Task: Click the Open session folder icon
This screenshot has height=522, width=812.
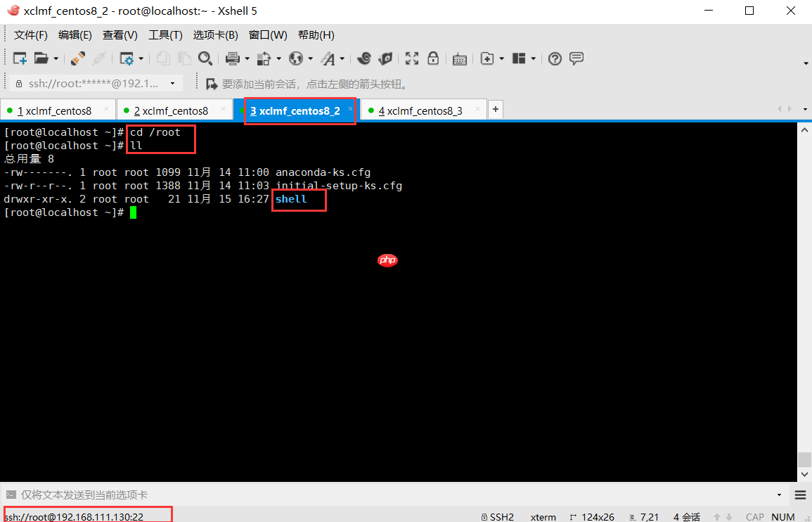Action: pyautogui.click(x=41, y=58)
